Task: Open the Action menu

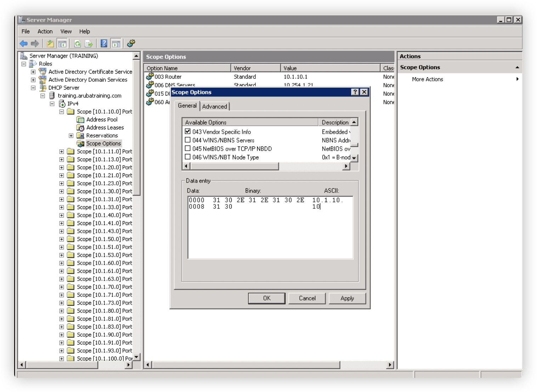Action: [45, 31]
